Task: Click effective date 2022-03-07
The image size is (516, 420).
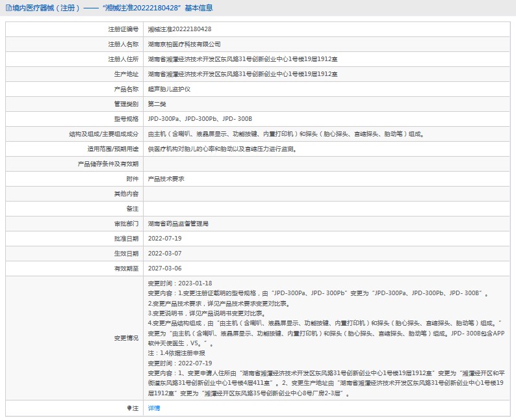Action: [x=164, y=254]
